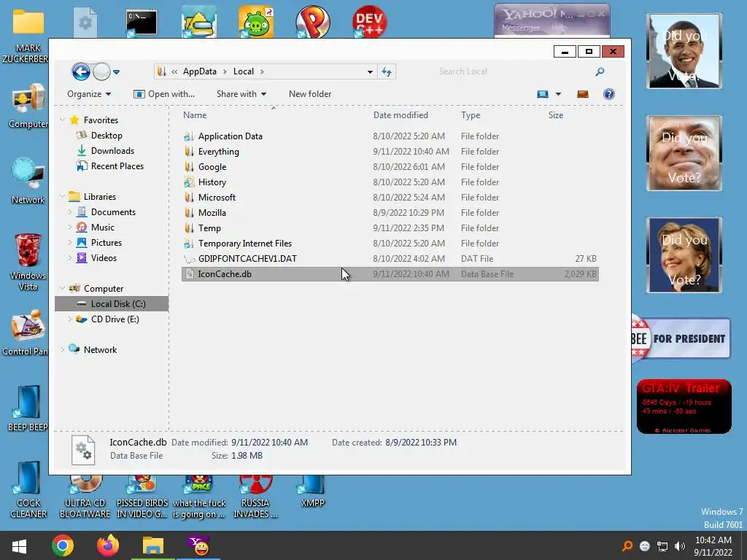Open Desktop under Favorites
This screenshot has height=560, width=747.
107,135
